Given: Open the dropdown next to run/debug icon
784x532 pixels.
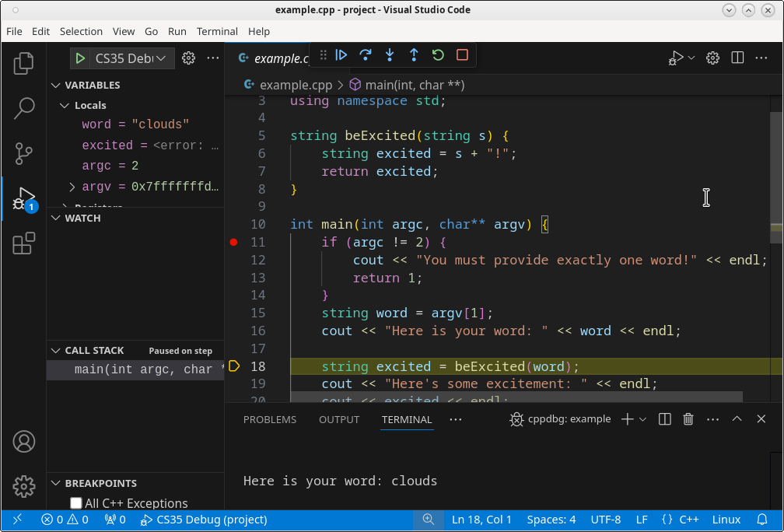Looking at the screenshot, I should click(691, 58).
